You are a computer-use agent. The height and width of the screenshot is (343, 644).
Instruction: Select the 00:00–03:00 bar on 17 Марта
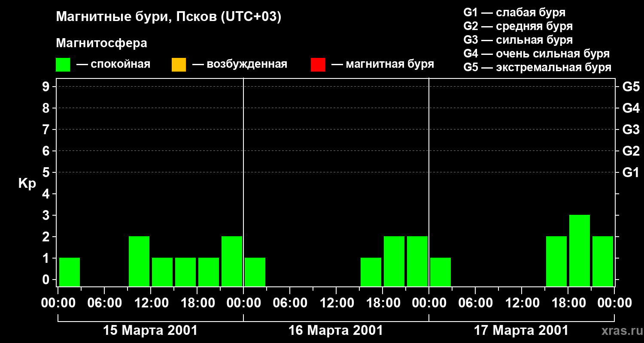[x=440, y=272]
